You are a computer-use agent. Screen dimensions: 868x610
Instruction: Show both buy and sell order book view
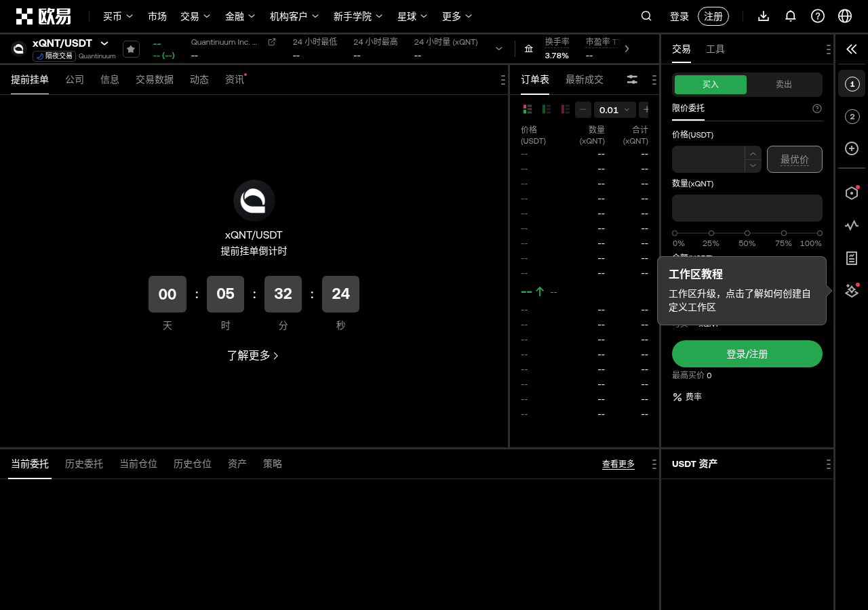(528, 109)
